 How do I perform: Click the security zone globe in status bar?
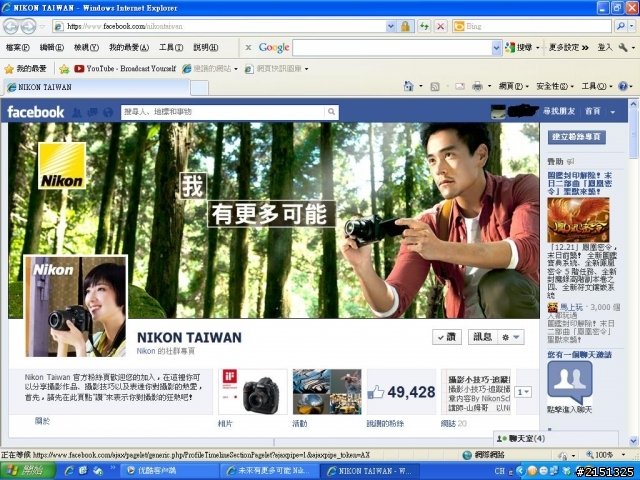click(x=467, y=455)
